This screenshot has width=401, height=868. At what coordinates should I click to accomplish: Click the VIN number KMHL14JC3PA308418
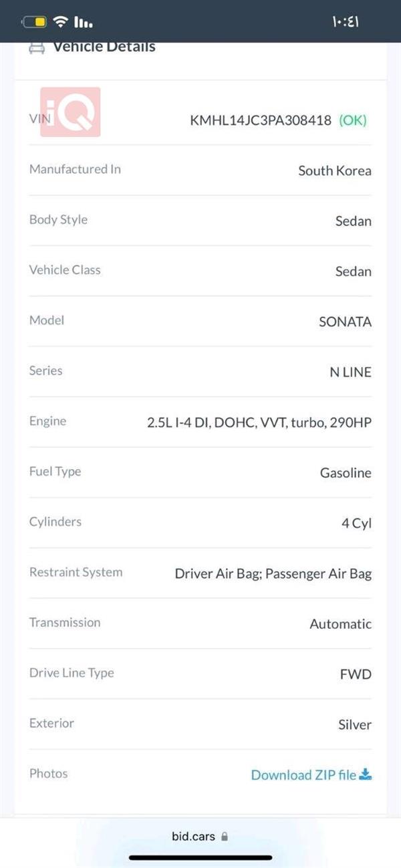coord(261,121)
